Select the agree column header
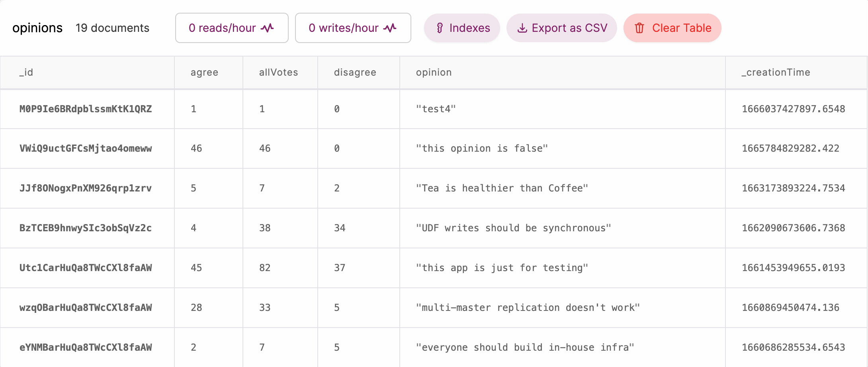This screenshot has width=868, height=367. tap(204, 72)
